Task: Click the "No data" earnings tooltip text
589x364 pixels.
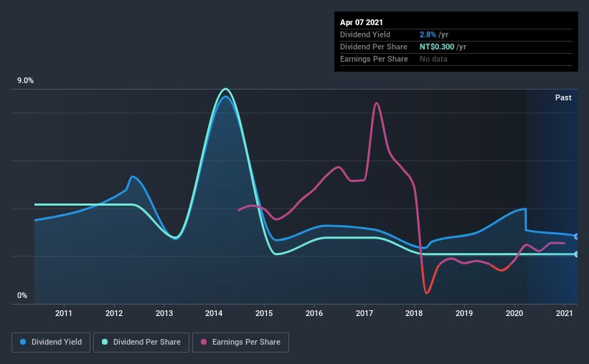Action: 433,59
